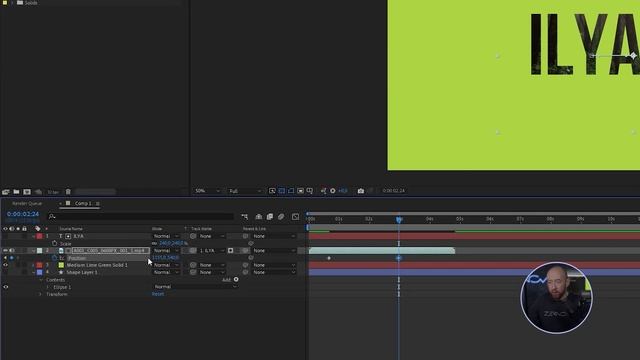This screenshot has width=640, height=360.
Task: Open Comp 1 panel menu icon
Action: (x=98, y=203)
